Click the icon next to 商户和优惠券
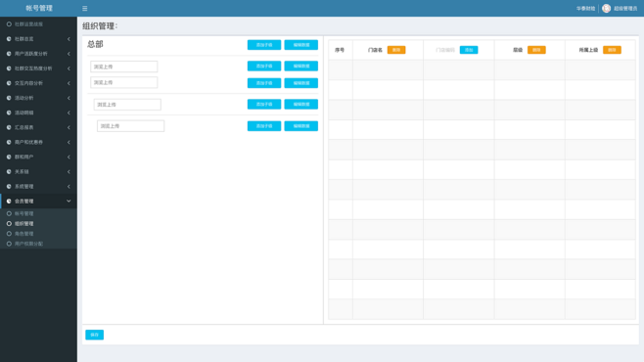Viewport: 644px width, 362px height. (x=9, y=143)
